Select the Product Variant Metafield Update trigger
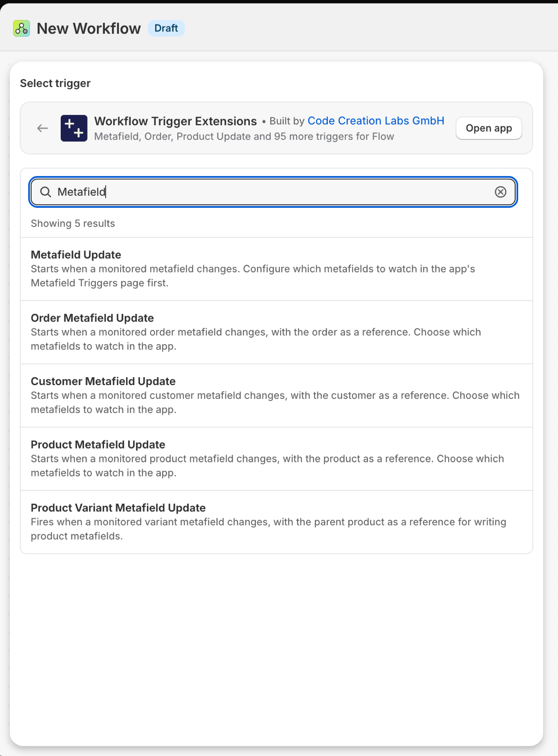Screen dimensions: 558x756 click(x=277, y=522)
